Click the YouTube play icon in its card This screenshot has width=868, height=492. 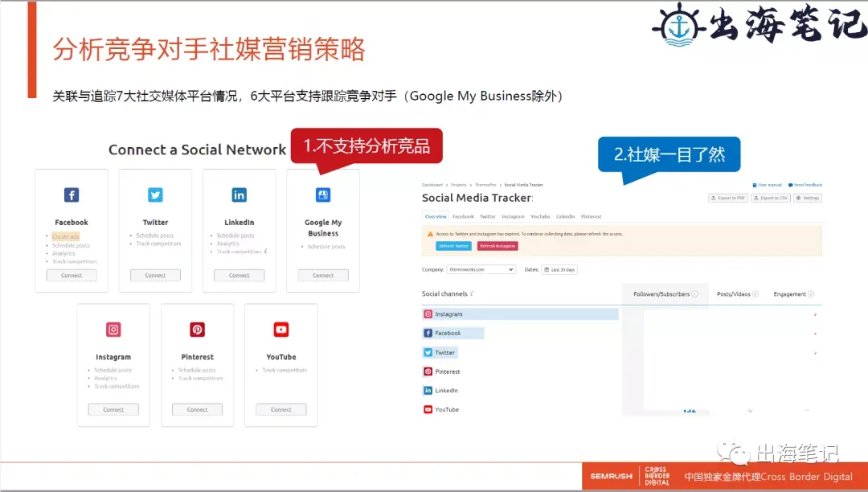point(281,330)
